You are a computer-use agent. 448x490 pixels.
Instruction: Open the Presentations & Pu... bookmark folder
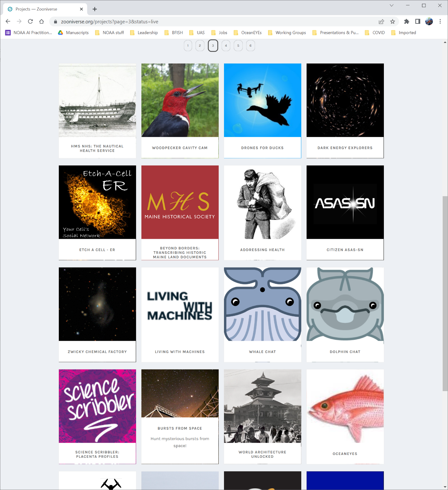(335, 33)
